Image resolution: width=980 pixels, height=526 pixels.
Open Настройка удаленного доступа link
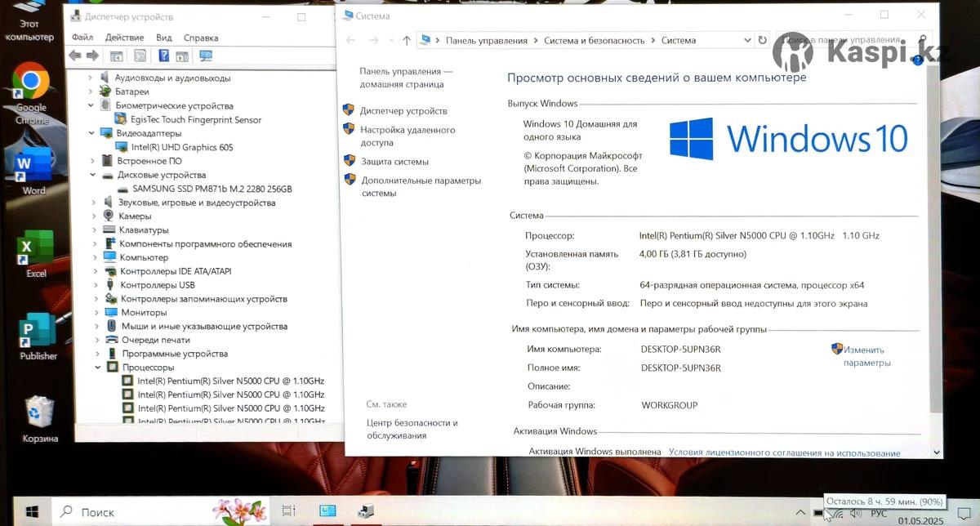[408, 136]
